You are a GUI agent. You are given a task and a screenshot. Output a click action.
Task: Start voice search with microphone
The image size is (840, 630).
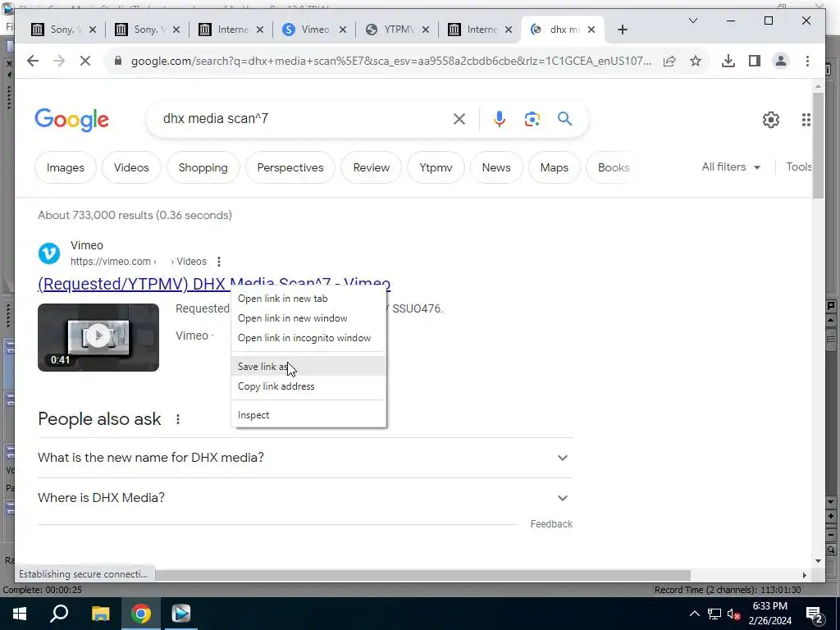tap(499, 119)
